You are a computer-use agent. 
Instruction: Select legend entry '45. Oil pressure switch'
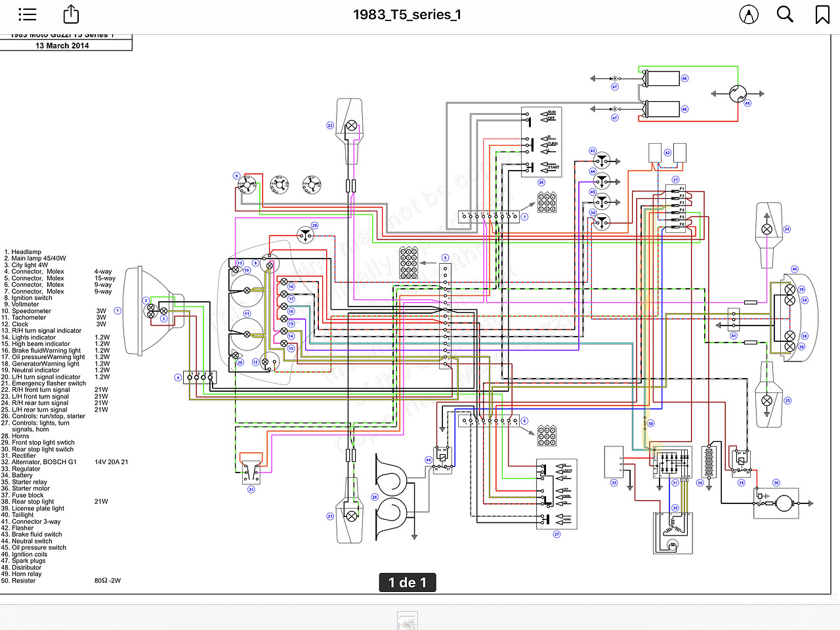33,547
